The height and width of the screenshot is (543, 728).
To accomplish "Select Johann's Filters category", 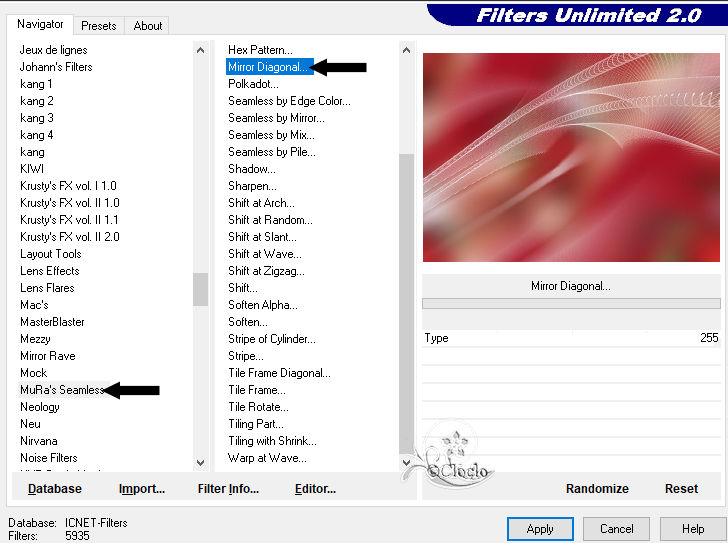I will [56, 67].
